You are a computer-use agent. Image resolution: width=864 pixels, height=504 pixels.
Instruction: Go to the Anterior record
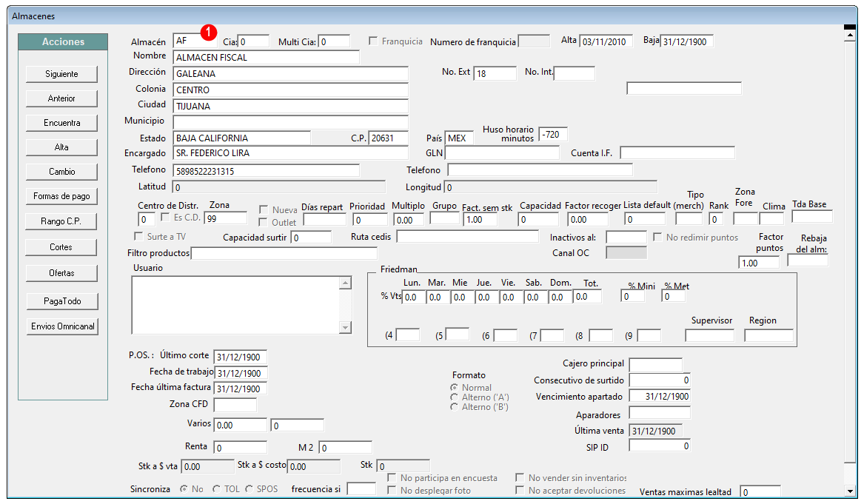click(x=61, y=98)
